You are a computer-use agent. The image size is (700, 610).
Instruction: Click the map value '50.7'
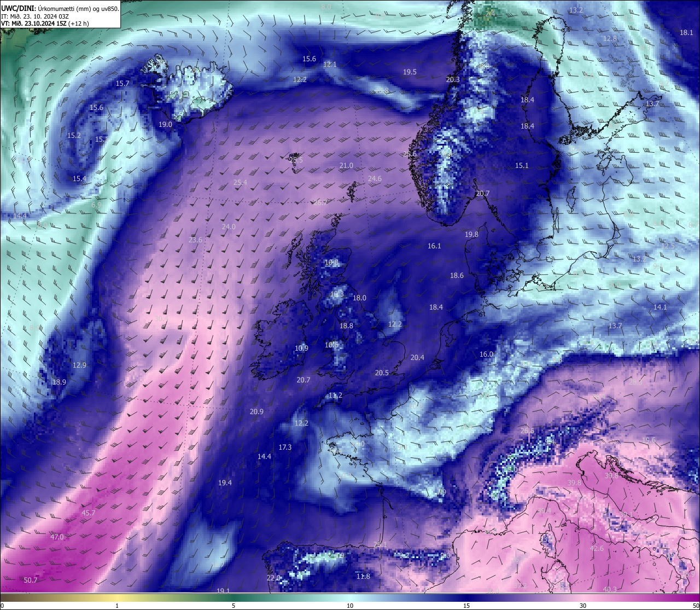tap(31, 580)
